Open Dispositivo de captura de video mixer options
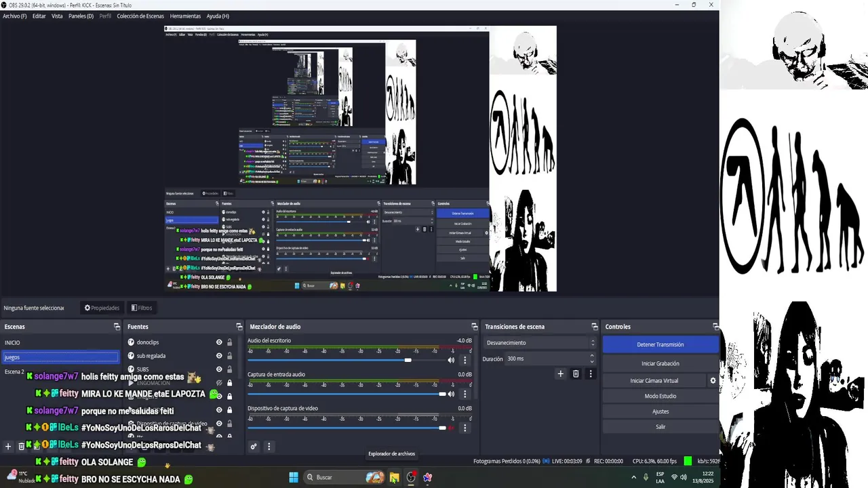This screenshot has width=868, height=488. point(465,428)
